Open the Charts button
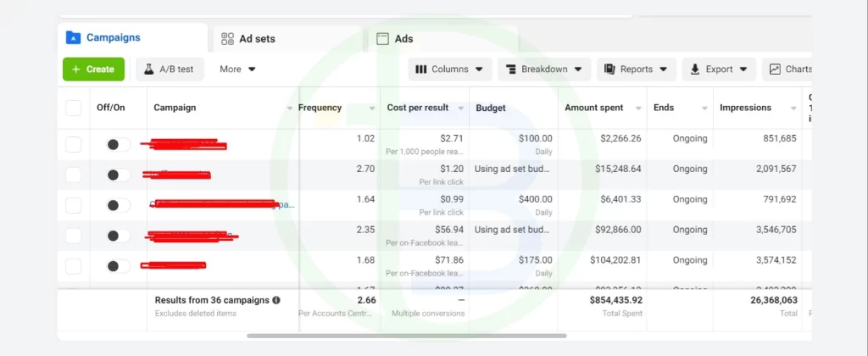Image resolution: width=868 pixels, height=356 pixels. pyautogui.click(x=790, y=70)
